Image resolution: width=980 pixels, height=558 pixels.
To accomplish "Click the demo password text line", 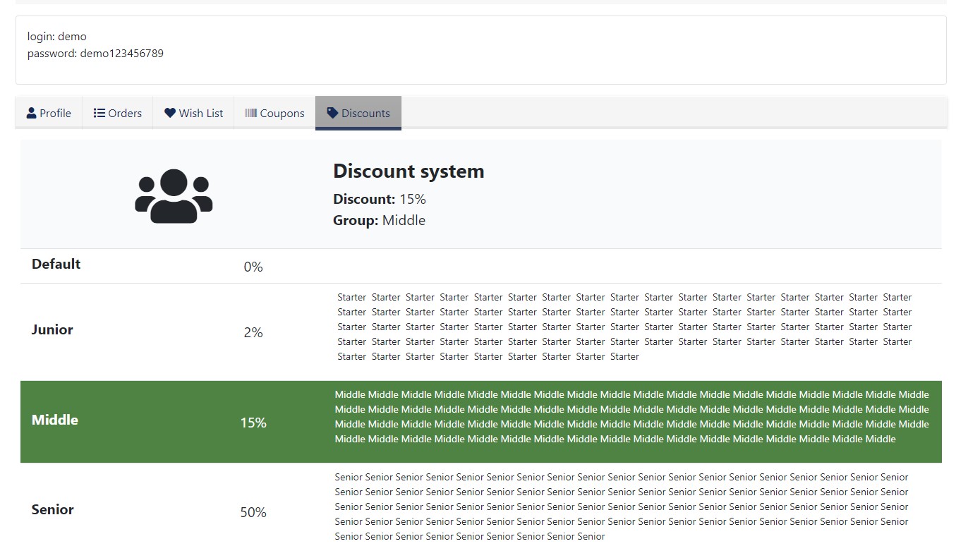I will point(95,54).
